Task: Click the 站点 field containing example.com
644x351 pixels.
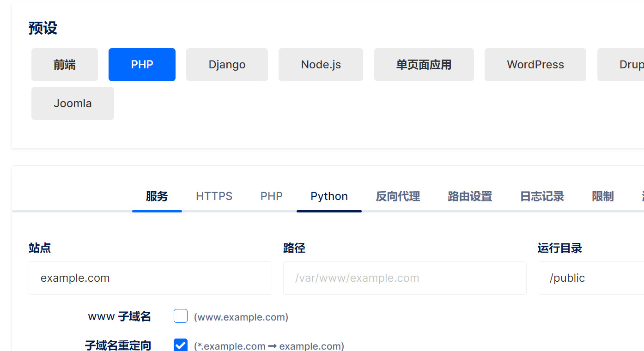Action: tap(150, 278)
